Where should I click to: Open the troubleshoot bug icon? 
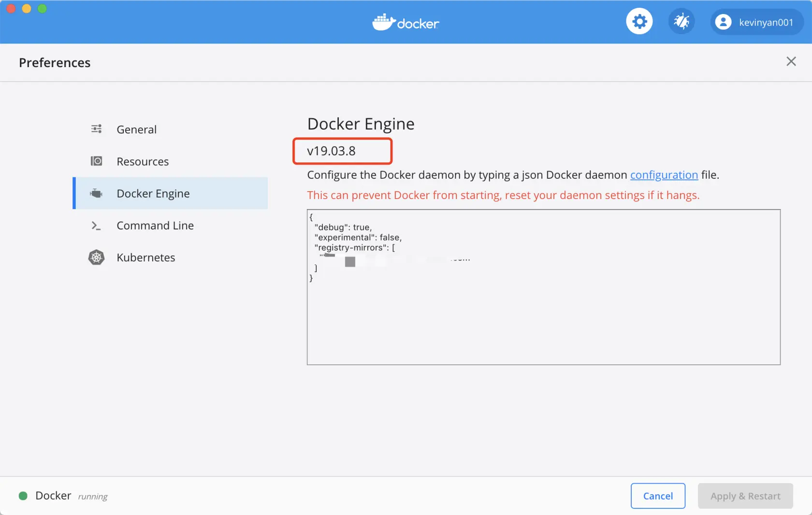[x=681, y=22]
